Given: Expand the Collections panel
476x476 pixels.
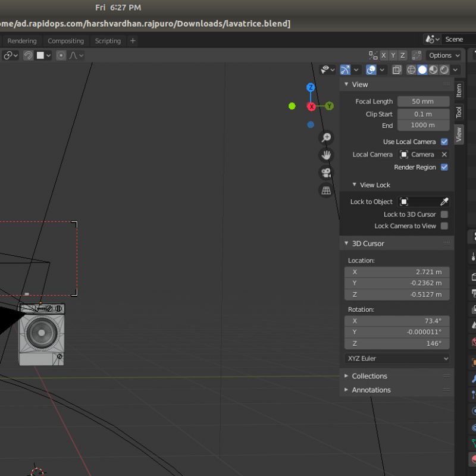Looking at the screenshot, I should pos(346,376).
